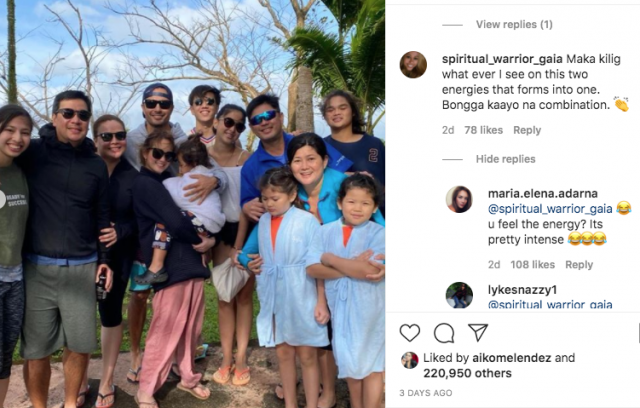Expand 'View replies (1)'
The image size is (640, 408).
[514, 24]
